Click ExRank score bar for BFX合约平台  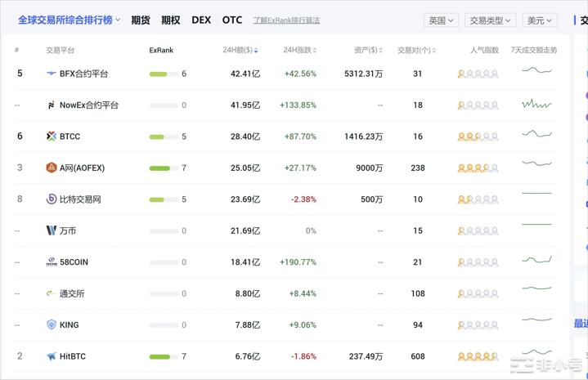click(164, 74)
